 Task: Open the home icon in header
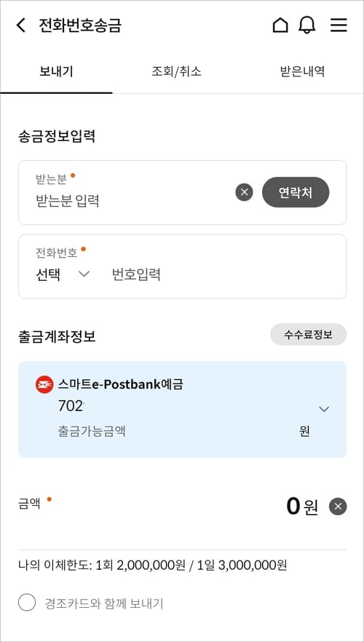(x=280, y=25)
